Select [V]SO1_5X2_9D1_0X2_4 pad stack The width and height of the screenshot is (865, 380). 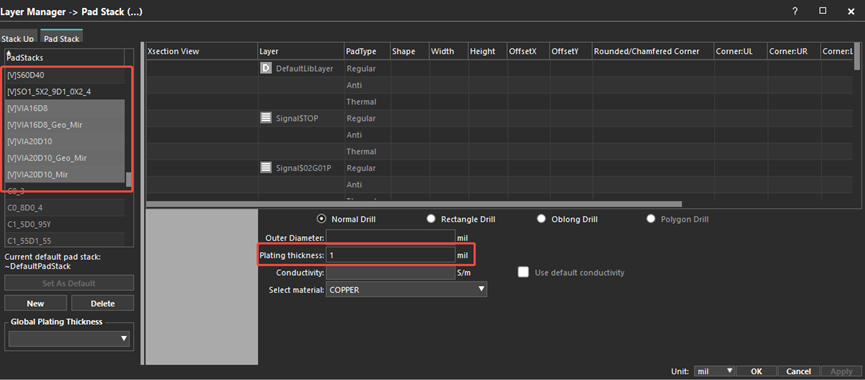65,92
